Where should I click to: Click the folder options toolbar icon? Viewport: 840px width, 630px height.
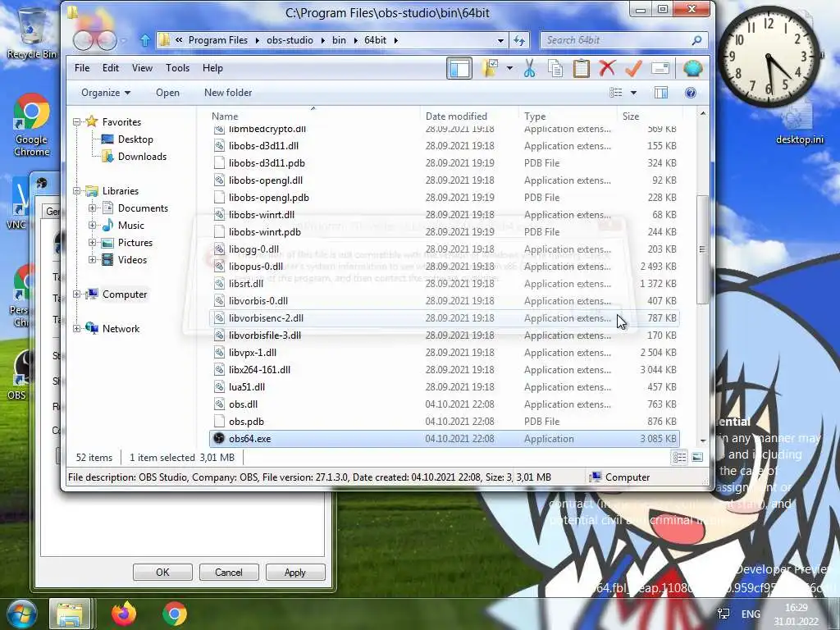click(490, 68)
